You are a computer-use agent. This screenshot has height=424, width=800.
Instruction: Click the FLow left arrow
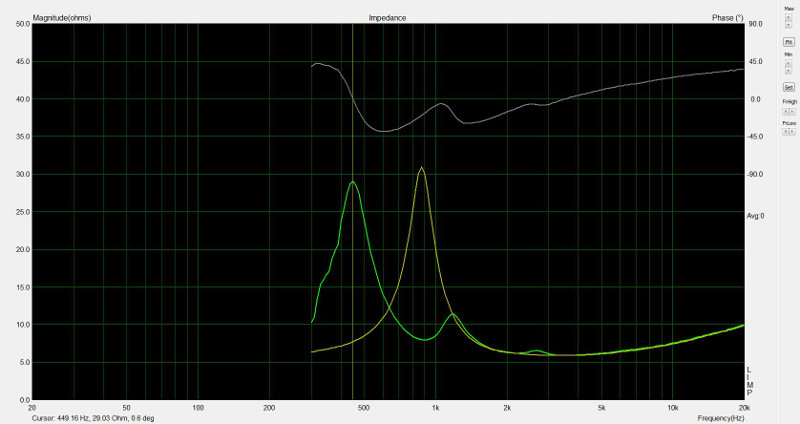click(785, 132)
